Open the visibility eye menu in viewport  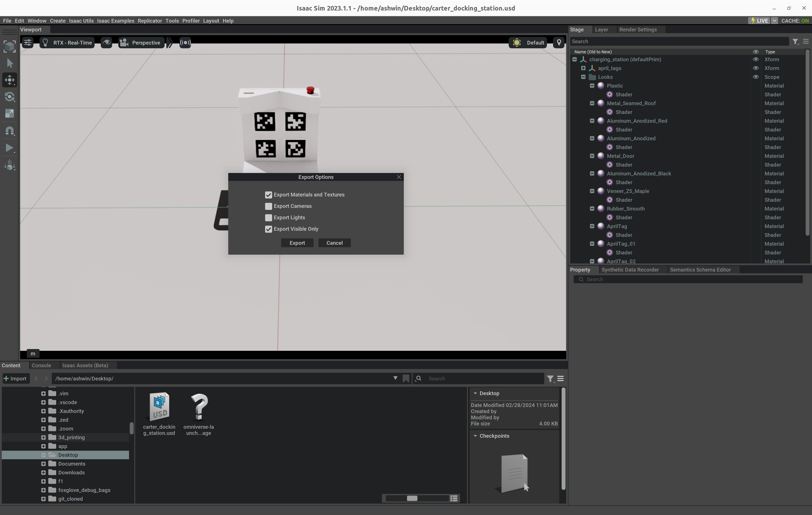tap(107, 43)
